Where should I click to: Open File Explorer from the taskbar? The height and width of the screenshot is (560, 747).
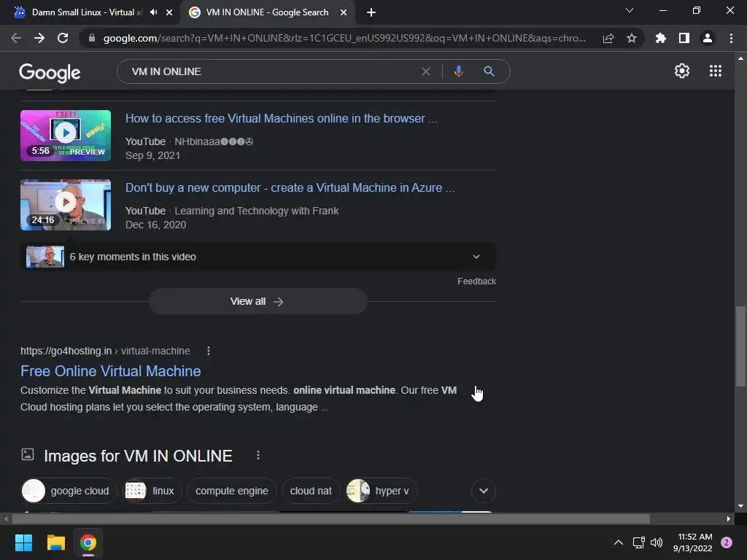(x=55, y=542)
